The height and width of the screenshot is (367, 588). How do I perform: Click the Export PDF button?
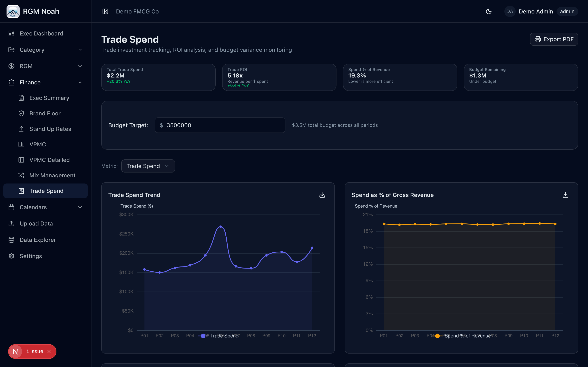pyautogui.click(x=554, y=39)
